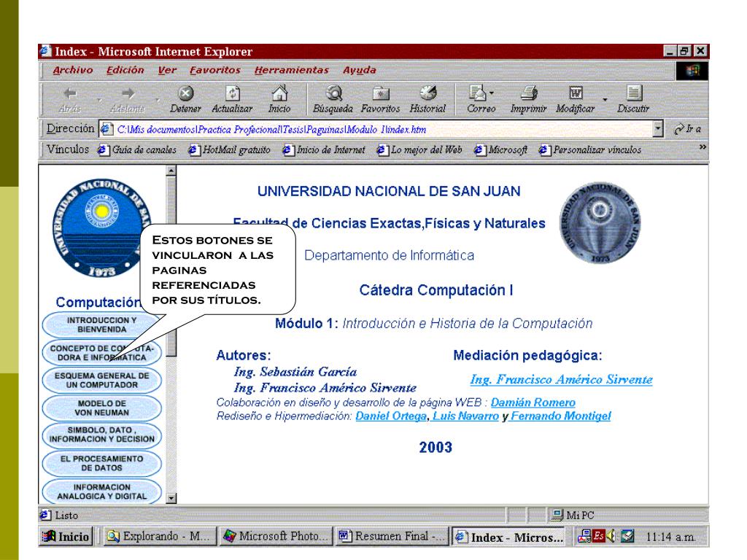This screenshot has height=560, width=747.
Task: Open the Favoritos toolbar panel
Action: click(380, 99)
